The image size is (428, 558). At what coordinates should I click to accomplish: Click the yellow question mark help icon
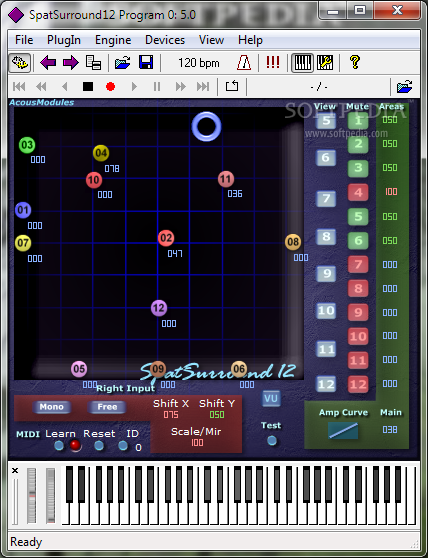[x=354, y=63]
